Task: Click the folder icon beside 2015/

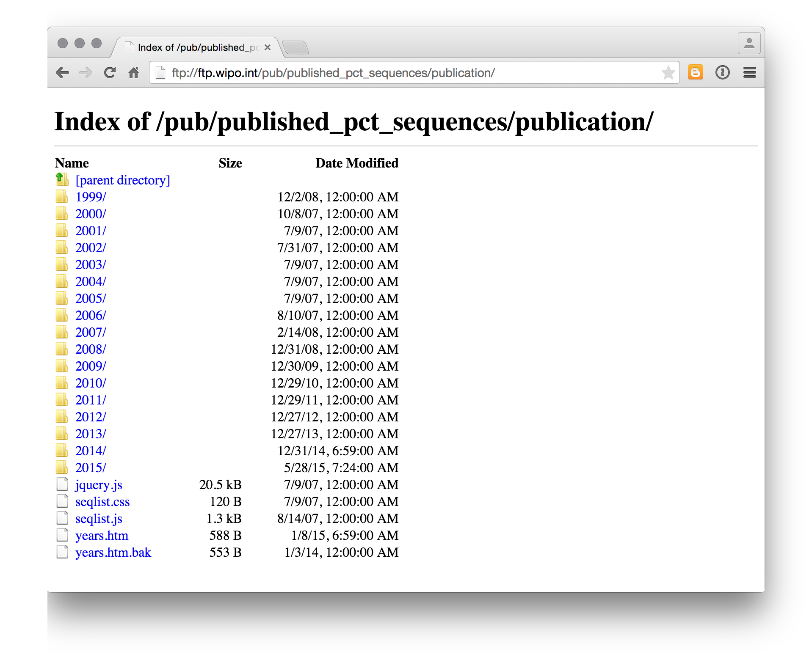Action: 62,467
